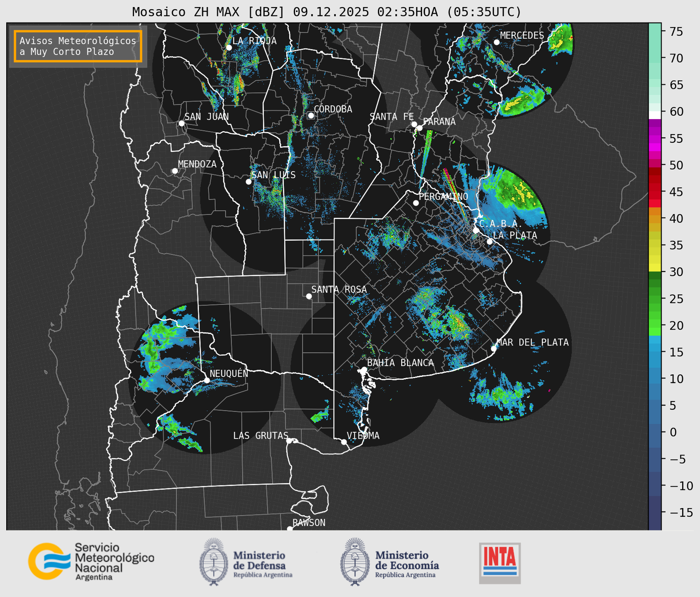Click the San Juan city marker dot
Viewport: 700px width, 597px height.
coord(181,123)
